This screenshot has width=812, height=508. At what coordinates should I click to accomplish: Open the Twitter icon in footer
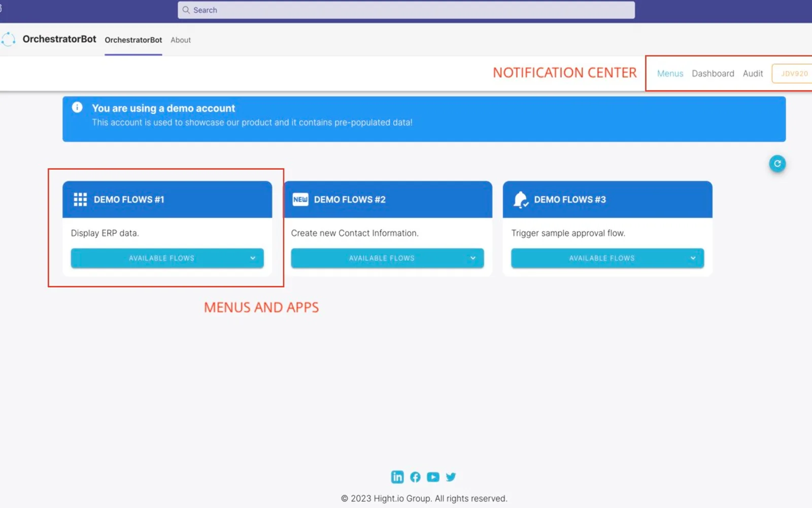pyautogui.click(x=451, y=477)
